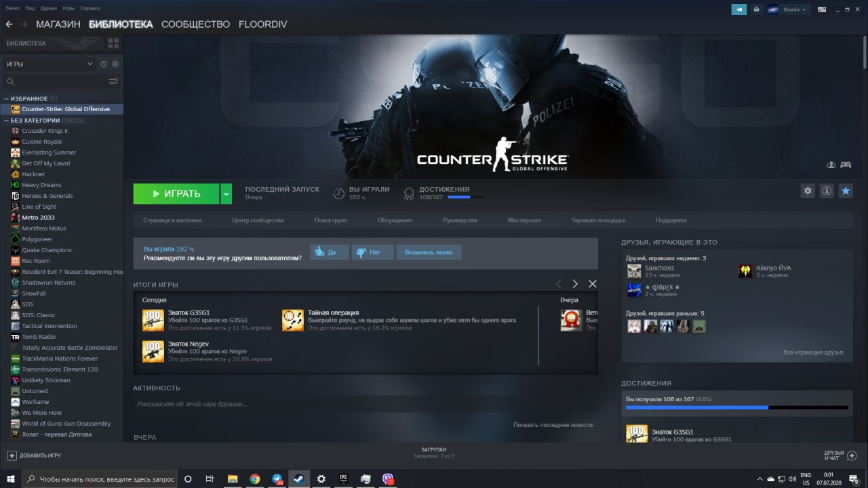Open Task View in taskbar
Image resolution: width=868 pixels, height=488 pixels.
coord(210,479)
